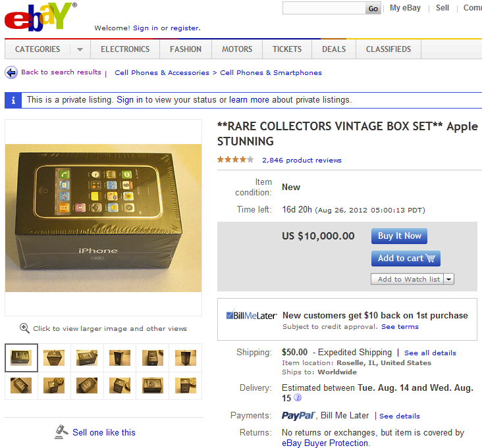Click the PayPal logo
482x448 pixels.
(298, 416)
